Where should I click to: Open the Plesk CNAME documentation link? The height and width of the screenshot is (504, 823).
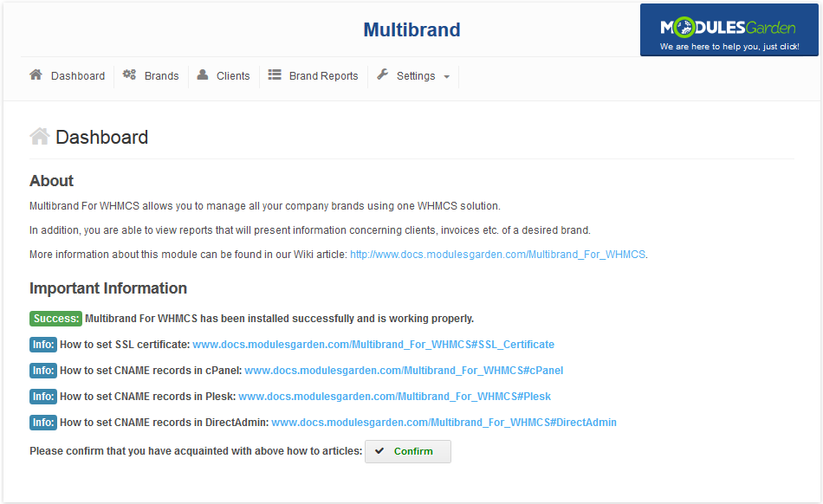point(394,397)
